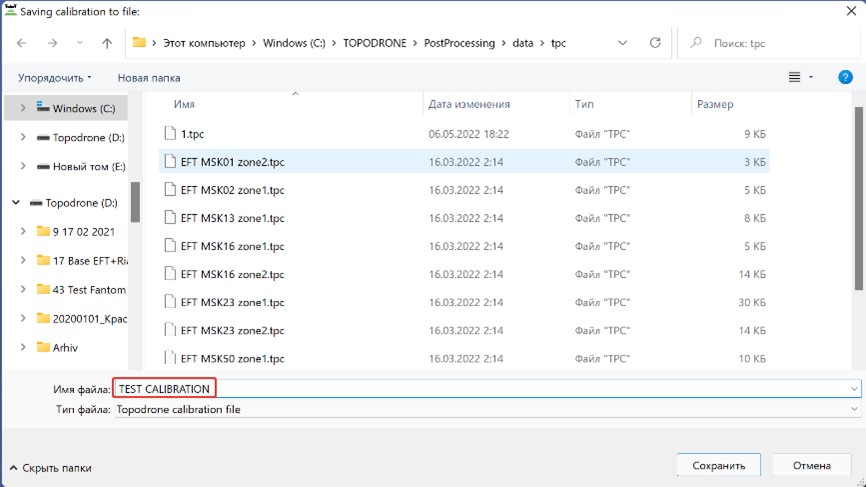Click the 06.05.2022 18:22 date cell
Viewport: 866px width, 487px height.
(468, 134)
